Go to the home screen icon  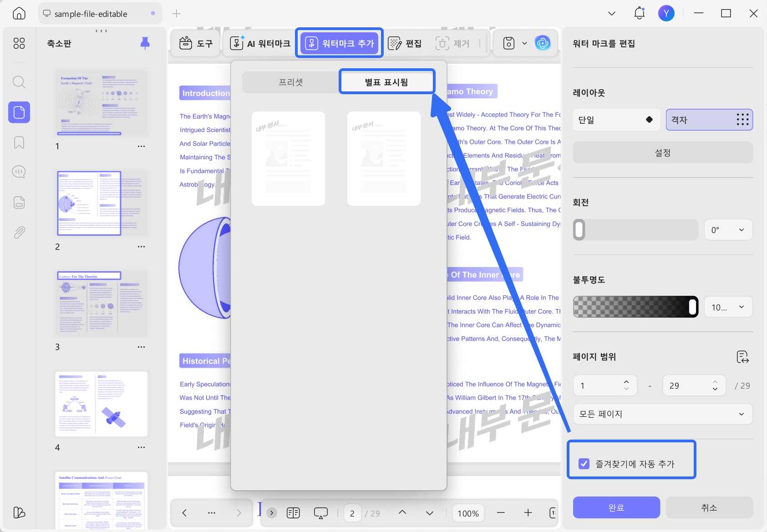pos(19,13)
